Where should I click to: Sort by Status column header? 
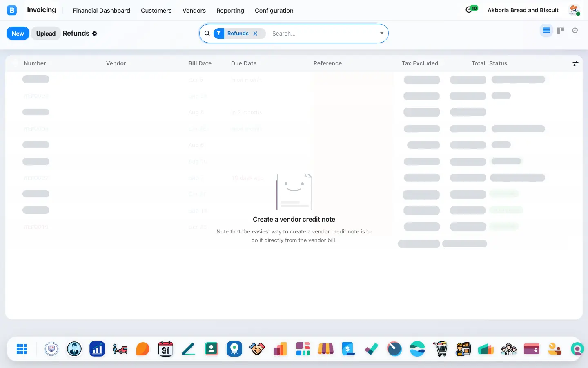click(x=498, y=63)
